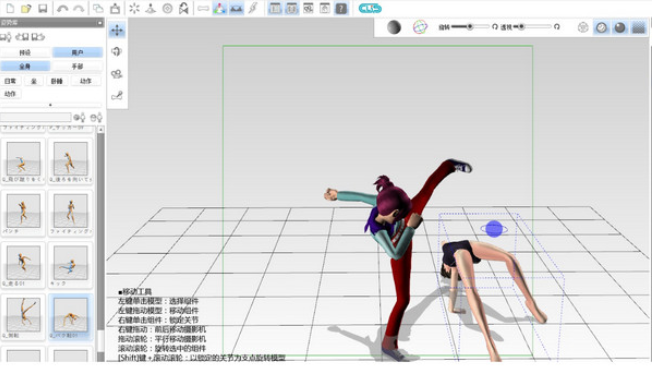
Task: Select the kick pose thumbnail labeled キック
Action: pyautogui.click(x=70, y=265)
